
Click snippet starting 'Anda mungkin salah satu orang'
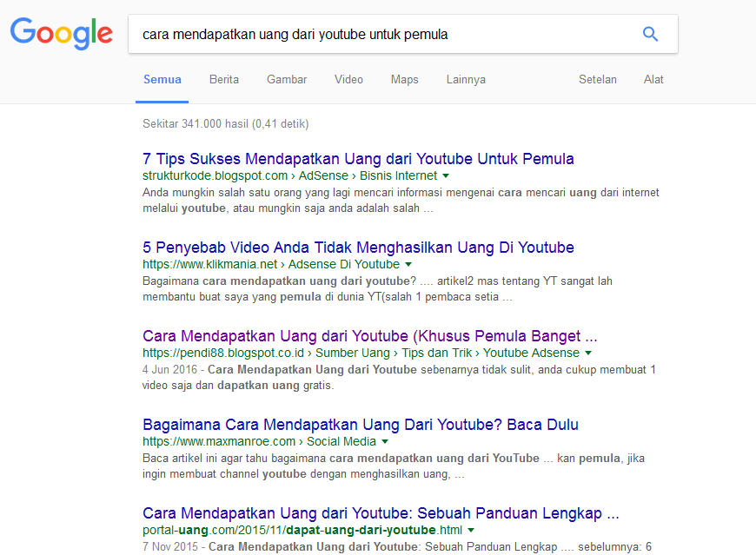pyautogui.click(x=401, y=201)
